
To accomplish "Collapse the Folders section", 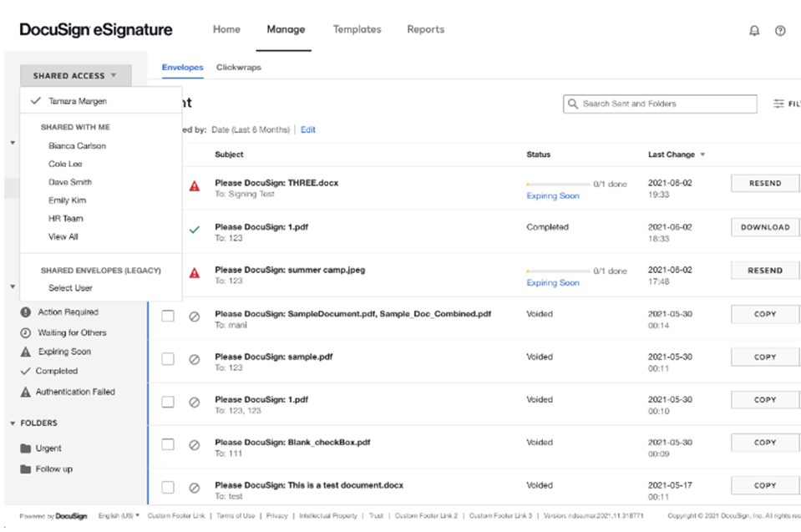I will coord(13,423).
